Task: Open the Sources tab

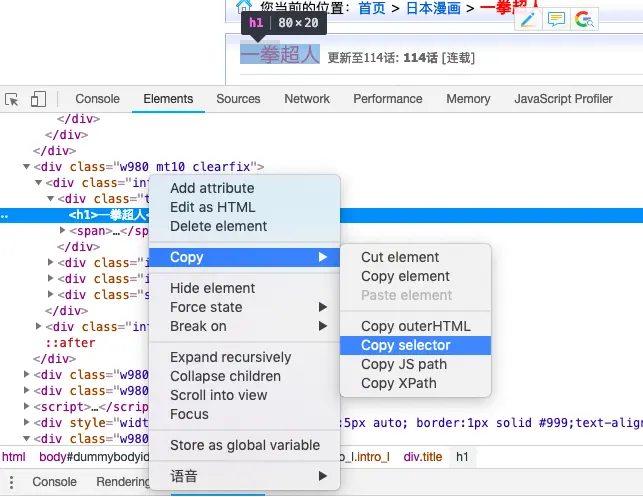Action: pos(238,99)
